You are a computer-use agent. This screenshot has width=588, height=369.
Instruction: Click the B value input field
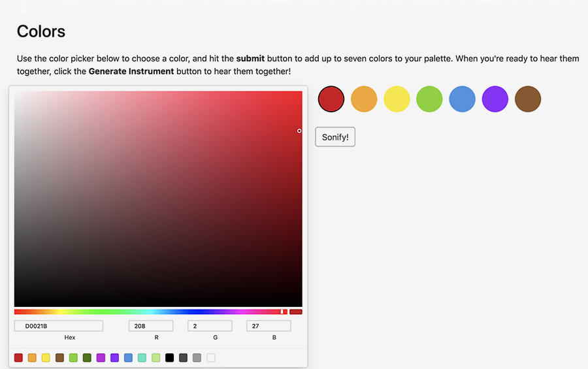point(269,326)
